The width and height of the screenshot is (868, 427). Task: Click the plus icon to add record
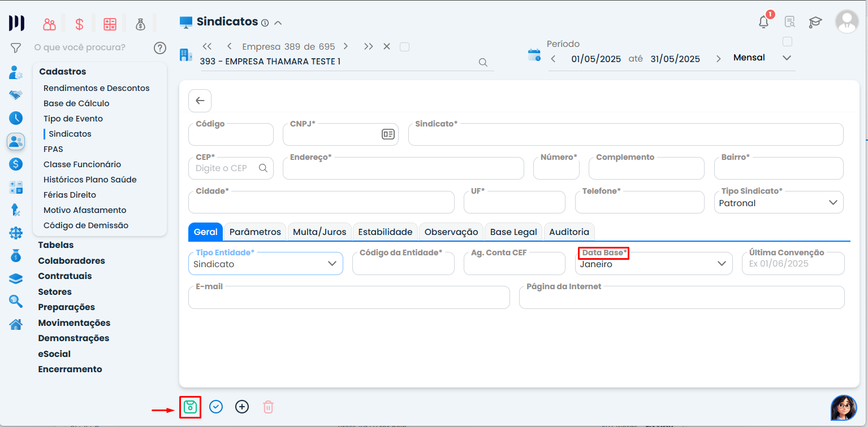(x=242, y=407)
